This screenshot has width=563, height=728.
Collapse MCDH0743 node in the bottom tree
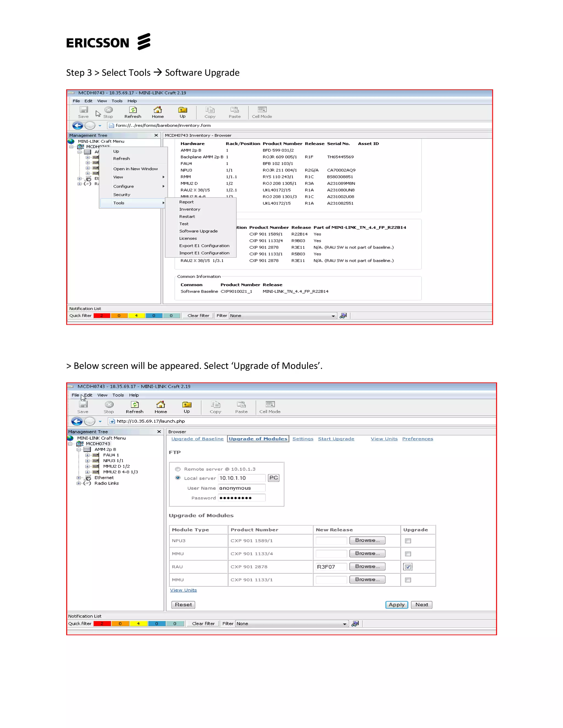tap(70, 444)
